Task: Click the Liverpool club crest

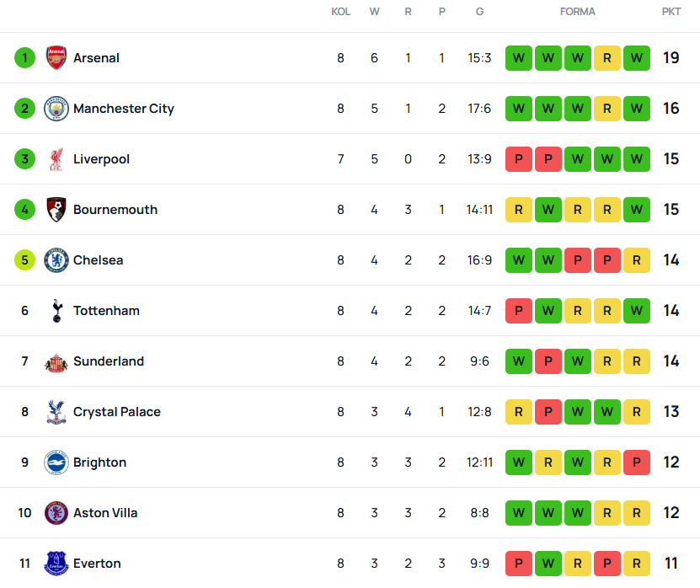Action: tap(56, 159)
